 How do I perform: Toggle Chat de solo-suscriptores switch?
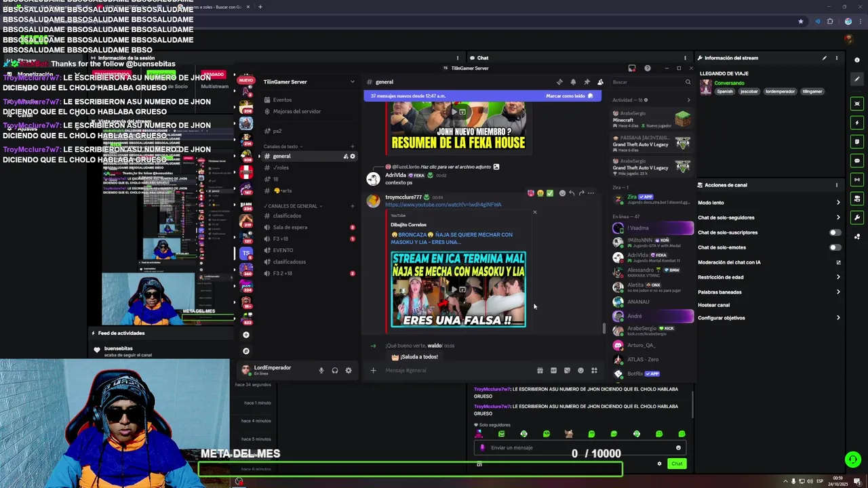pyautogui.click(x=835, y=232)
